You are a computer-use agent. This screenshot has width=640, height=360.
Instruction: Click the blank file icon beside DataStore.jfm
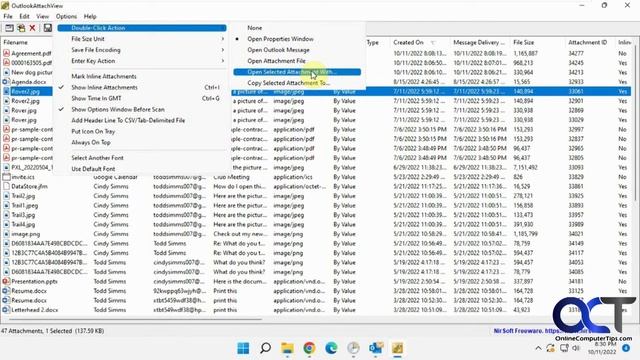pyautogui.click(x=6, y=186)
